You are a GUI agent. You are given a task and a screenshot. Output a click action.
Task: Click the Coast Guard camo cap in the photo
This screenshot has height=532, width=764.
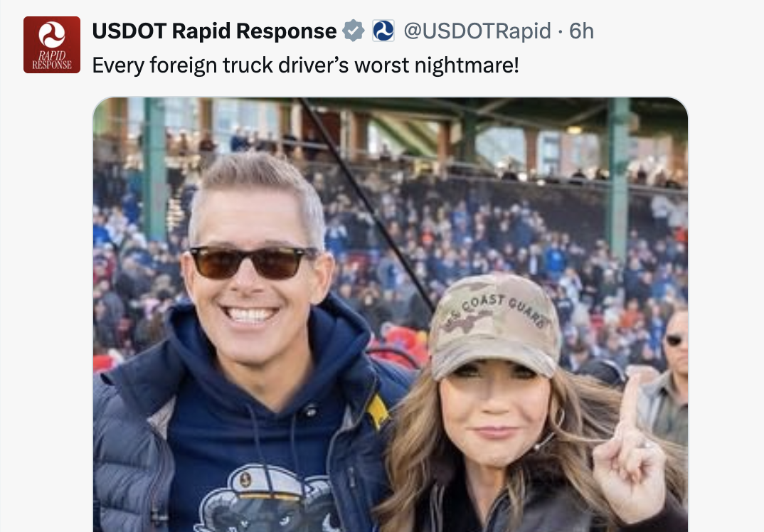tap(494, 325)
